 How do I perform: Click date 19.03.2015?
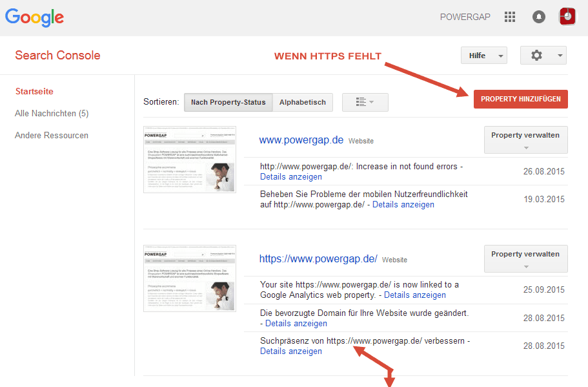(543, 200)
